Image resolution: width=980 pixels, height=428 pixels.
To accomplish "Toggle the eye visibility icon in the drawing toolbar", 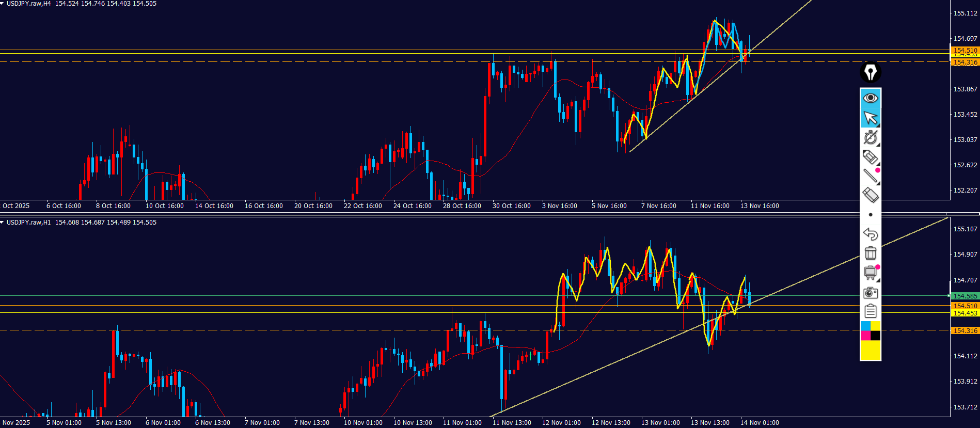I will [x=871, y=98].
